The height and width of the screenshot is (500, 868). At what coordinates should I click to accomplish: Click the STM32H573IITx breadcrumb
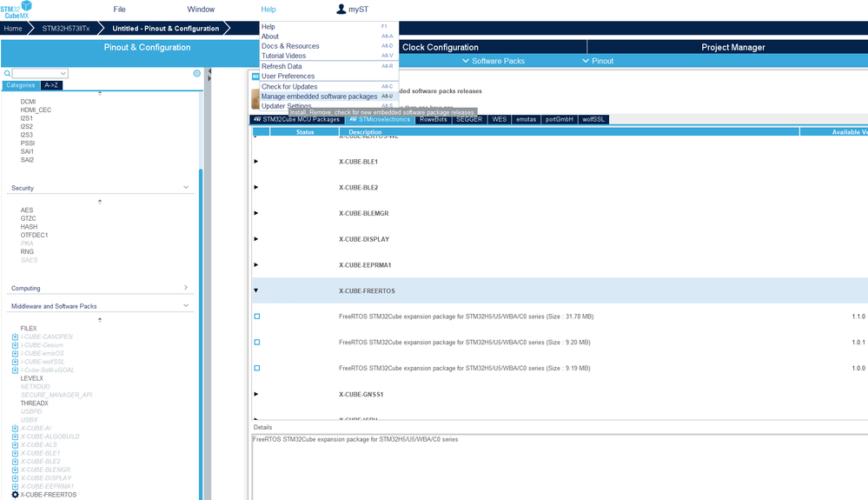click(66, 28)
